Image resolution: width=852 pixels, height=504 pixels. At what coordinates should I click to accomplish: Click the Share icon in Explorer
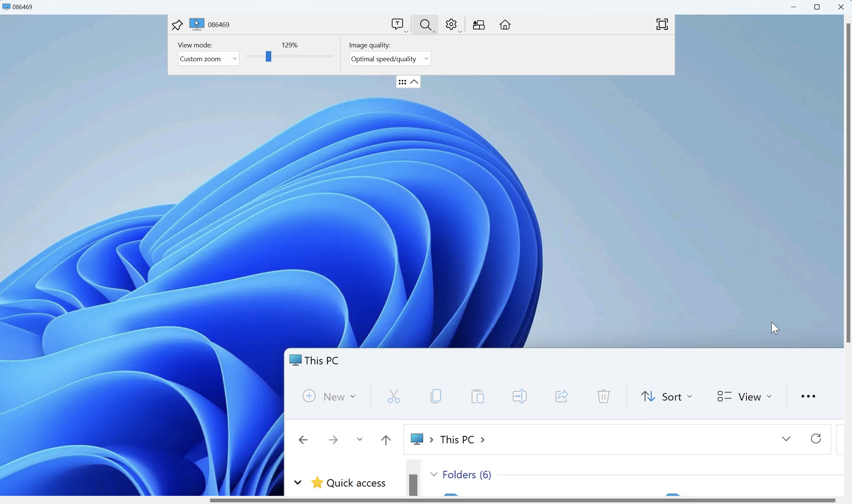(561, 396)
